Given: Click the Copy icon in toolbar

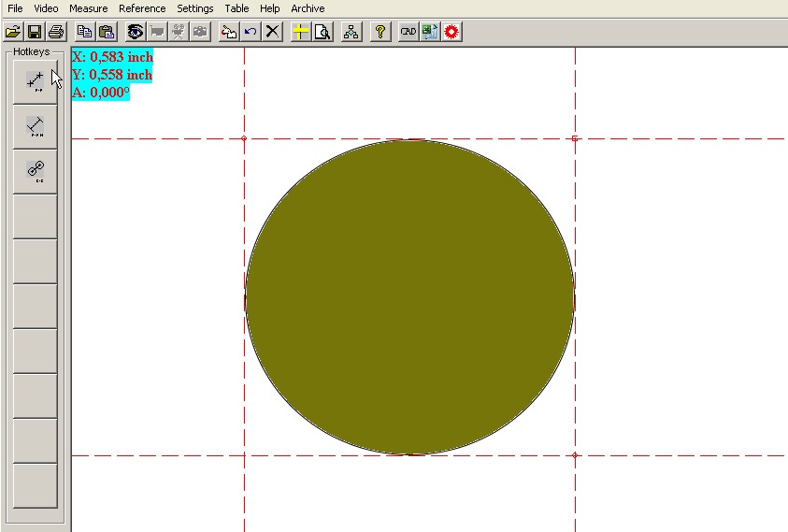Looking at the screenshot, I should (84, 32).
